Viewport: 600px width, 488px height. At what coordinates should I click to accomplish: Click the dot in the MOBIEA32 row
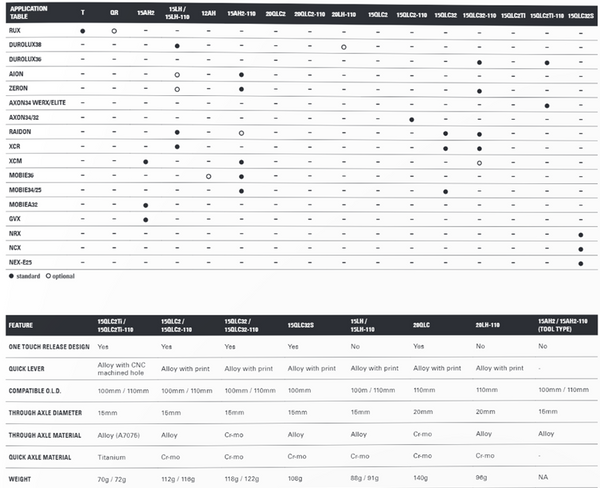[x=146, y=205]
